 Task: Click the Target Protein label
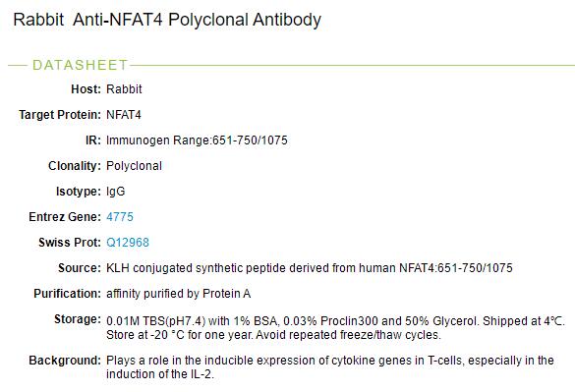60,115
